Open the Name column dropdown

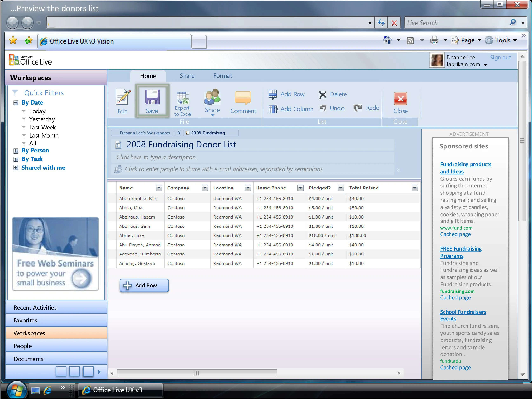[x=159, y=188]
